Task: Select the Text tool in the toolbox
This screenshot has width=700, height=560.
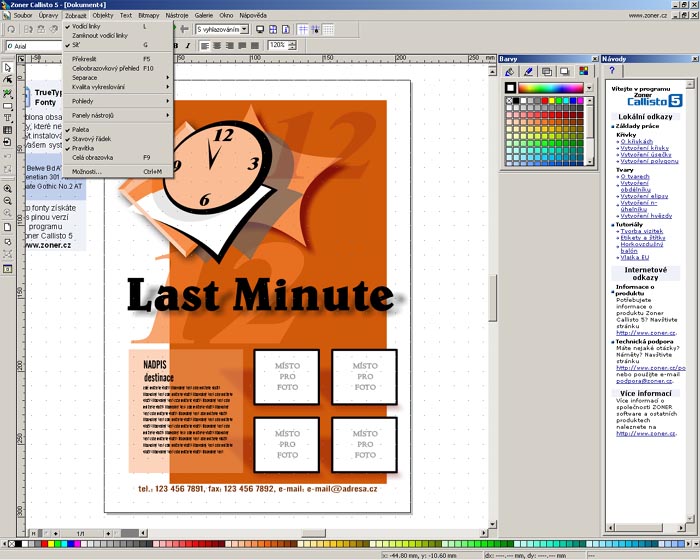Action: 8,117
